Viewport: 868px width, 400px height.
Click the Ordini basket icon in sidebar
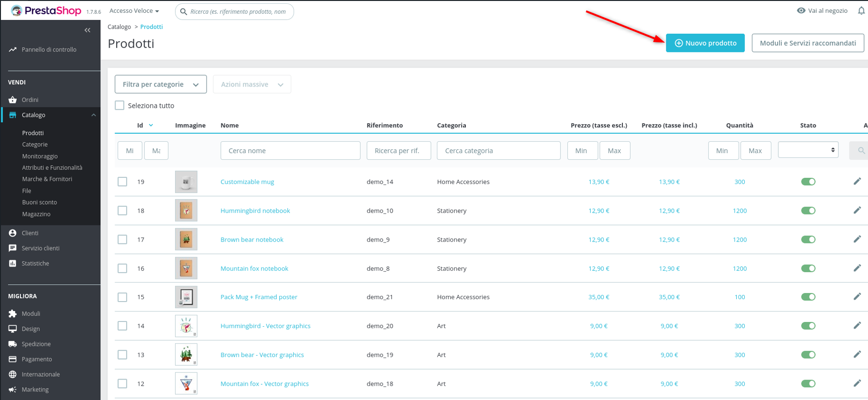tap(13, 100)
